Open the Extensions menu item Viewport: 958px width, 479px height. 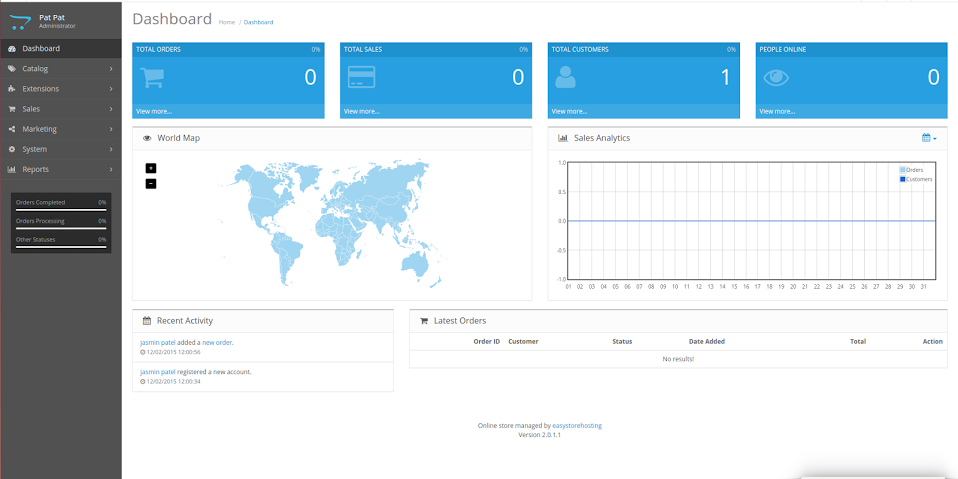tap(61, 89)
